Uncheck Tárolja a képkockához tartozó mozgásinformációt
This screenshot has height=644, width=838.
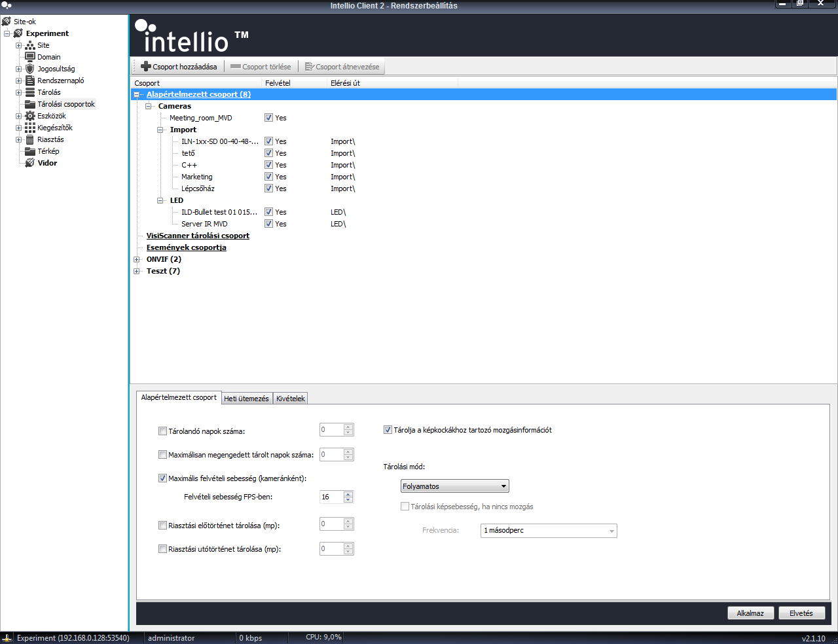pos(388,430)
